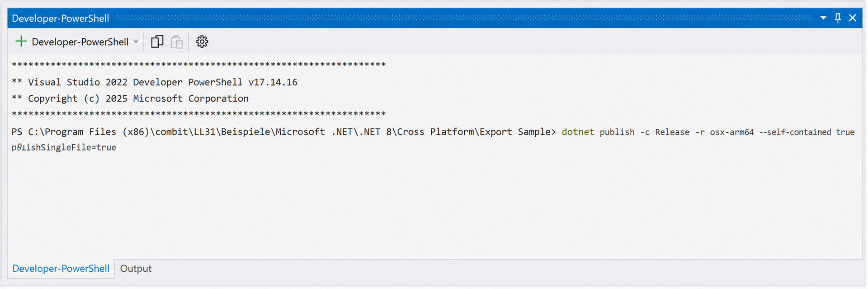868x289 pixels.
Task: Click 'Visual Studio 2022 Developer PowerShell v17.14.16' line
Action: 155,82
